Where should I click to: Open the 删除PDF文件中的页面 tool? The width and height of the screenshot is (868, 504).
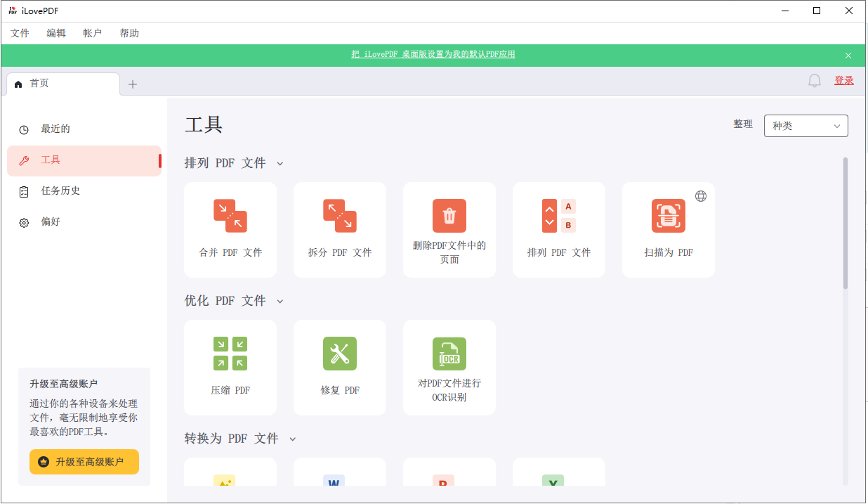[x=449, y=230]
